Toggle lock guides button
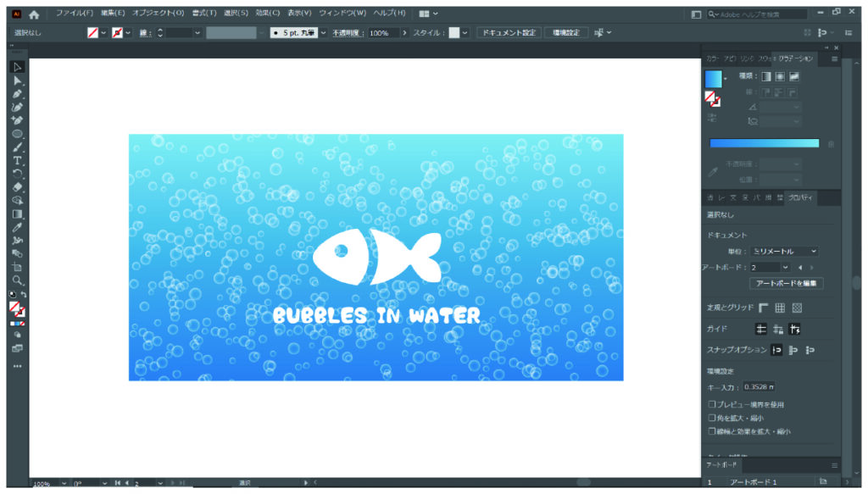This screenshot has height=494, width=868. [778, 329]
